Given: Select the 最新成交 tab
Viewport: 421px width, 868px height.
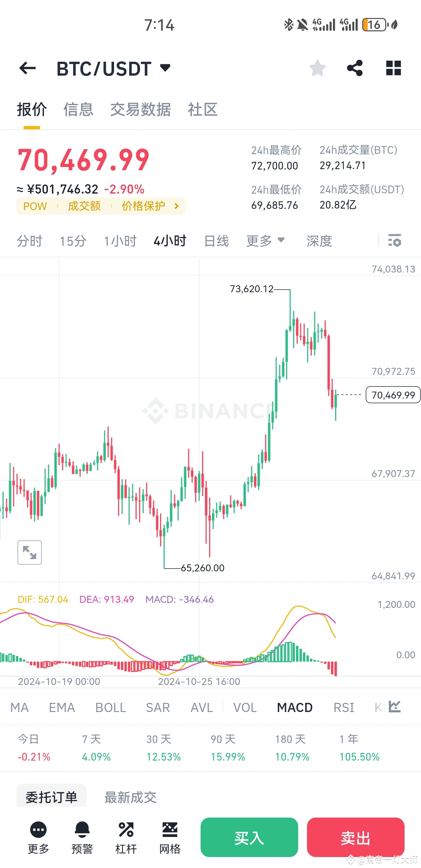Looking at the screenshot, I should pos(130,797).
